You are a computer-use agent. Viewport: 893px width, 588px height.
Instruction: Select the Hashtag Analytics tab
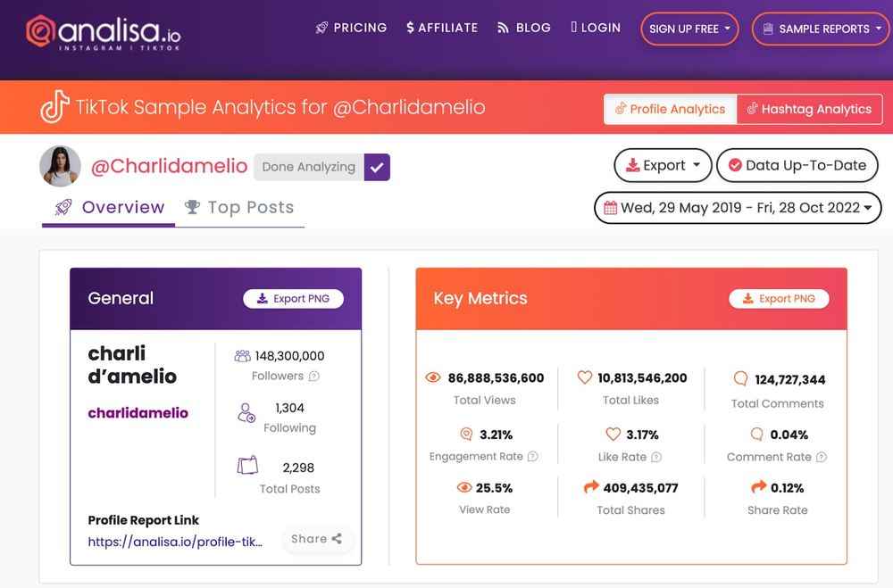(x=809, y=109)
